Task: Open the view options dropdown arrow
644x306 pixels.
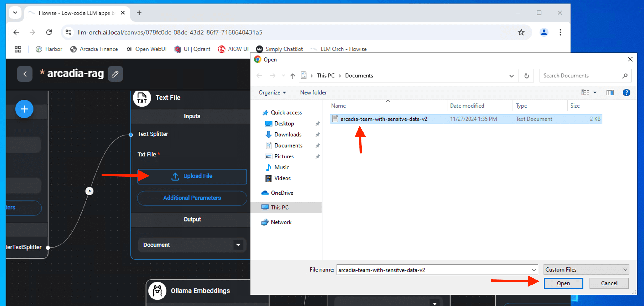Action: (x=595, y=93)
